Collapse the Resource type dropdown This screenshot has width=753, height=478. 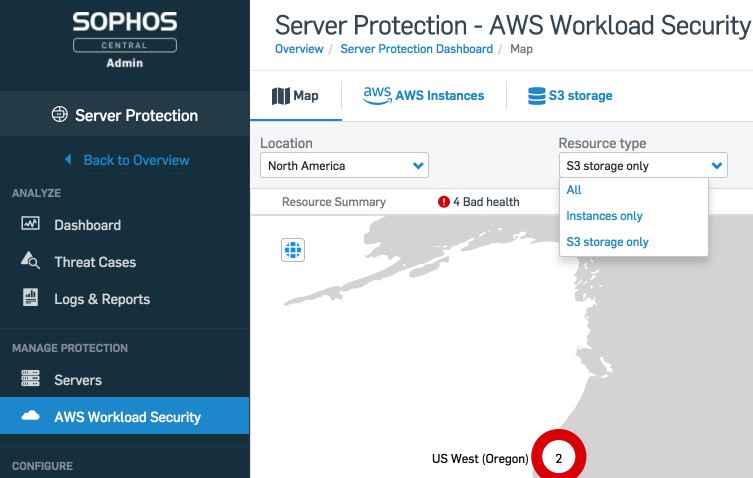click(x=643, y=165)
